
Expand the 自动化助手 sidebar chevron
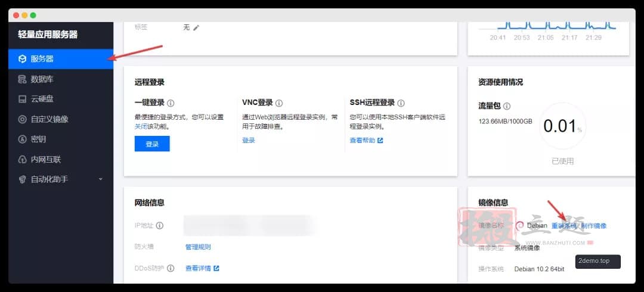point(101,179)
